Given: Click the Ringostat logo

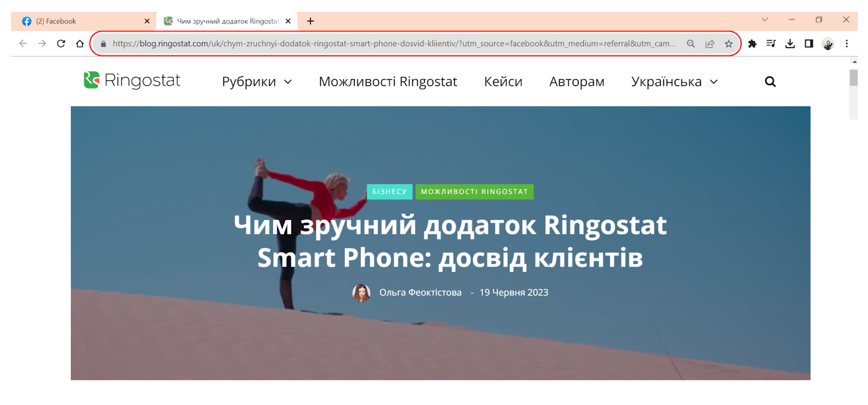Looking at the screenshot, I should (x=132, y=80).
